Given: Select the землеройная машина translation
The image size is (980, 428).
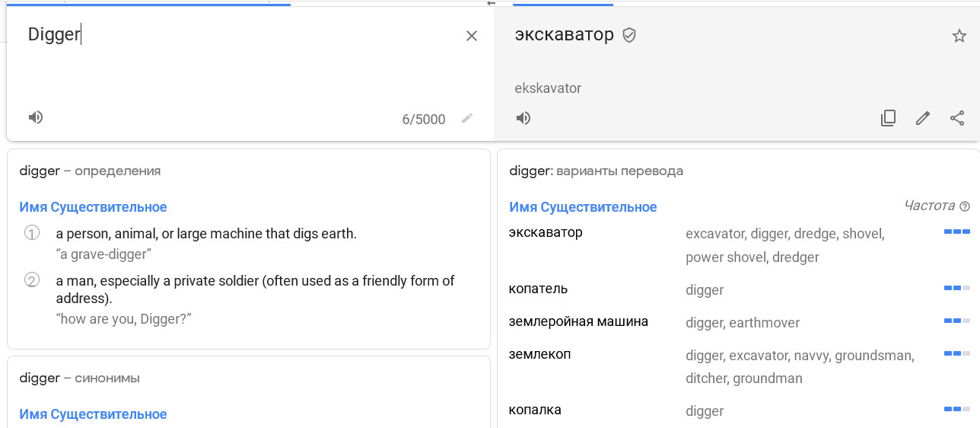Looking at the screenshot, I should pos(578,321).
